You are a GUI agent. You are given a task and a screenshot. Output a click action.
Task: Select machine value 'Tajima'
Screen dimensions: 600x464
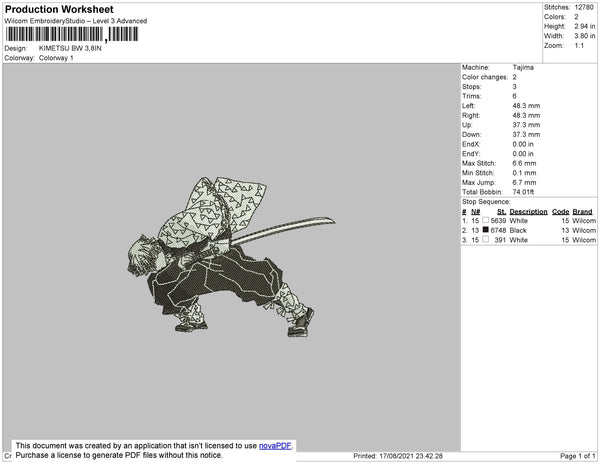(523, 67)
